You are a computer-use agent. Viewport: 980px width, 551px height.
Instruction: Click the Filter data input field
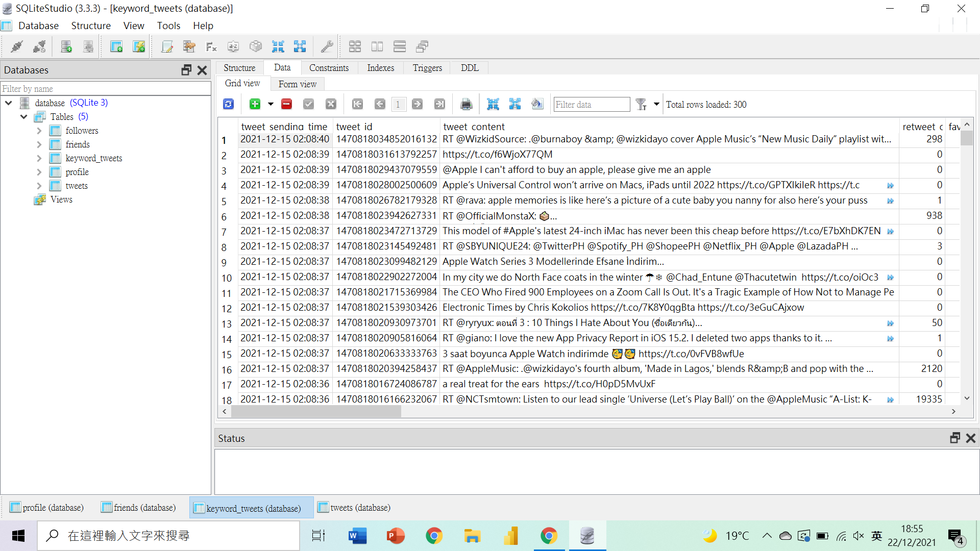coord(591,105)
